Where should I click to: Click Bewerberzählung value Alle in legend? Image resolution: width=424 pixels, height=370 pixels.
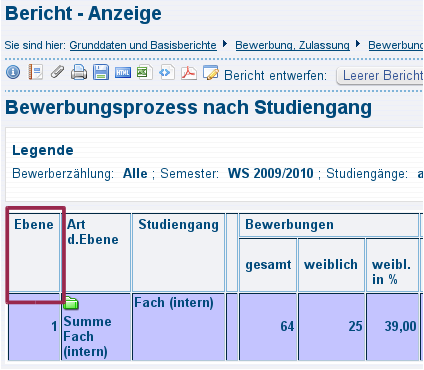click(x=135, y=173)
